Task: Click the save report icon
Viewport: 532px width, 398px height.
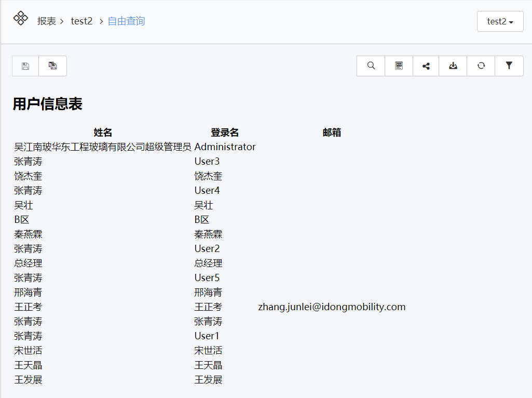Action: point(25,66)
